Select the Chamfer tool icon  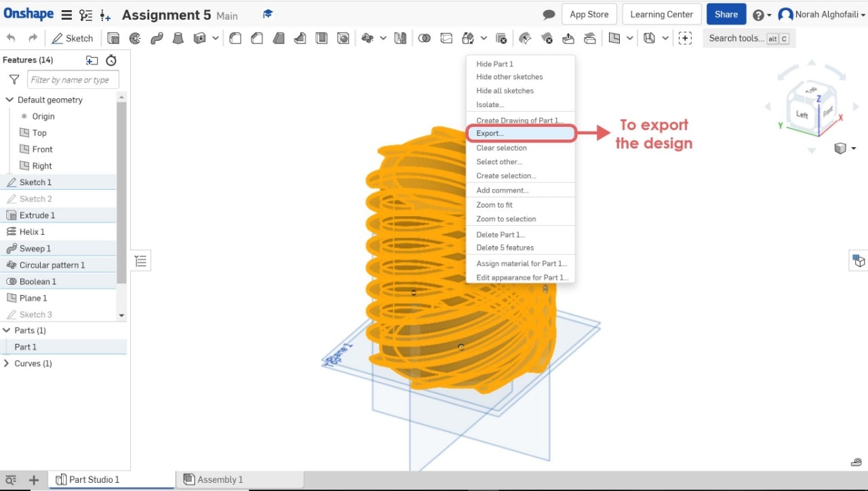(257, 39)
